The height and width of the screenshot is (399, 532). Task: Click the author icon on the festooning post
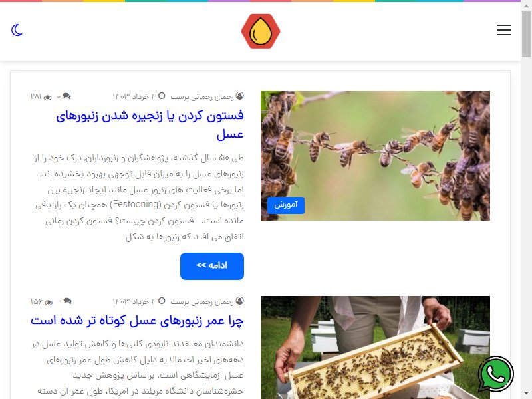coord(239,96)
